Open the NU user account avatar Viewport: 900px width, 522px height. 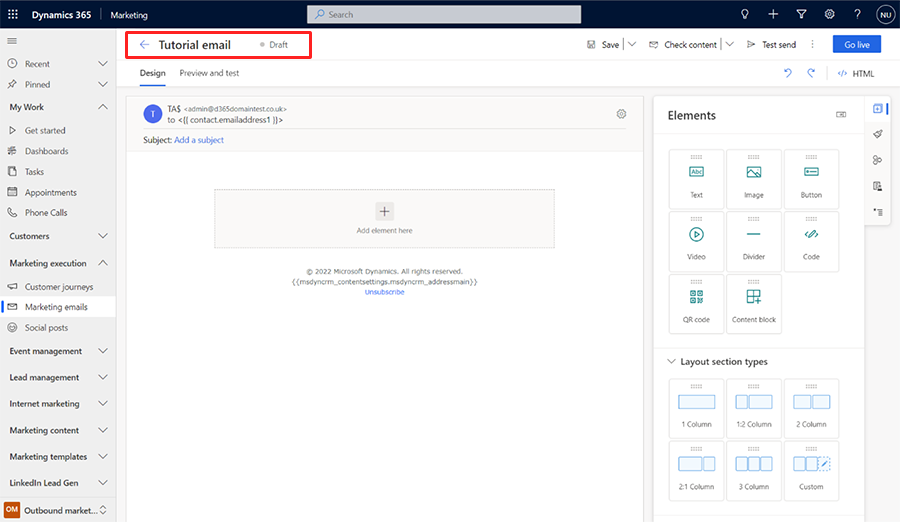pos(885,15)
